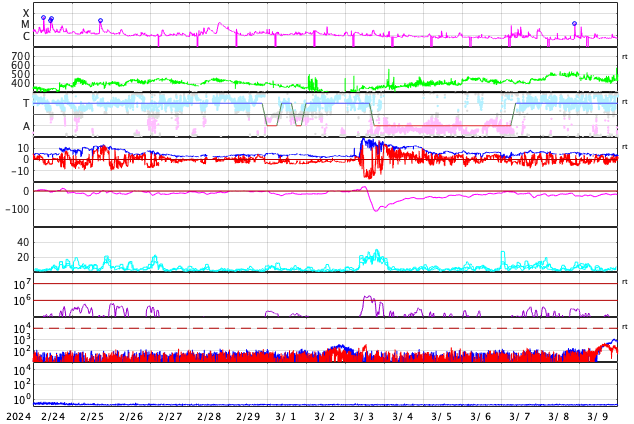
Task: Select the 3/ 3 date label
Action: tap(364, 417)
